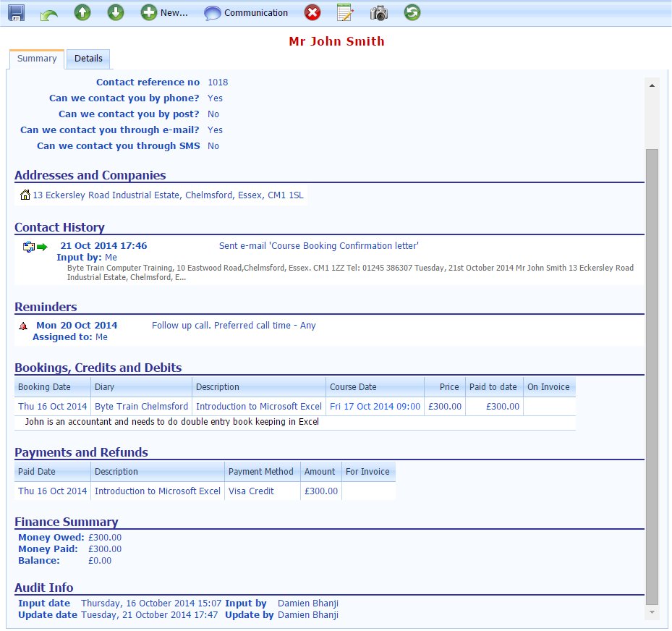Click the £300.00 payment amount cell
This screenshot has height=631, width=672.
click(321, 491)
